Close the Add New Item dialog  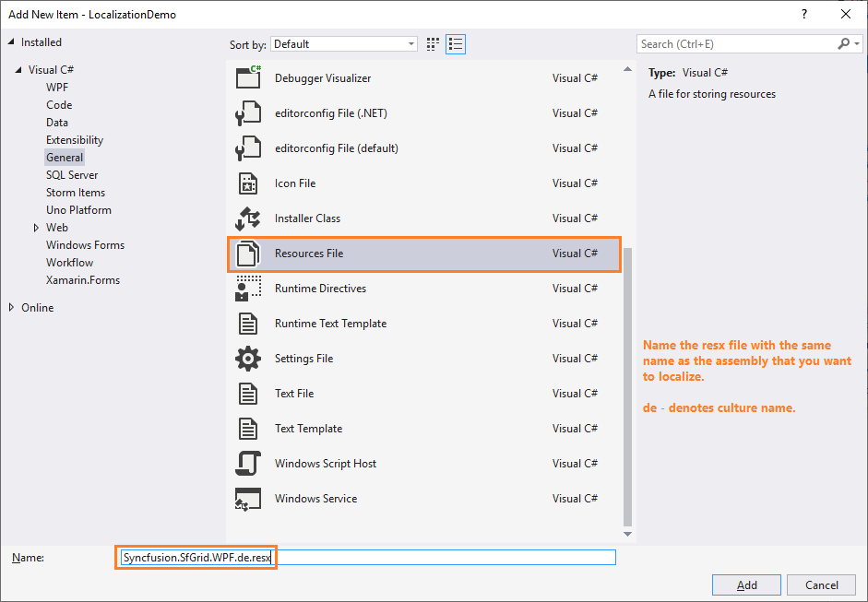click(x=846, y=15)
